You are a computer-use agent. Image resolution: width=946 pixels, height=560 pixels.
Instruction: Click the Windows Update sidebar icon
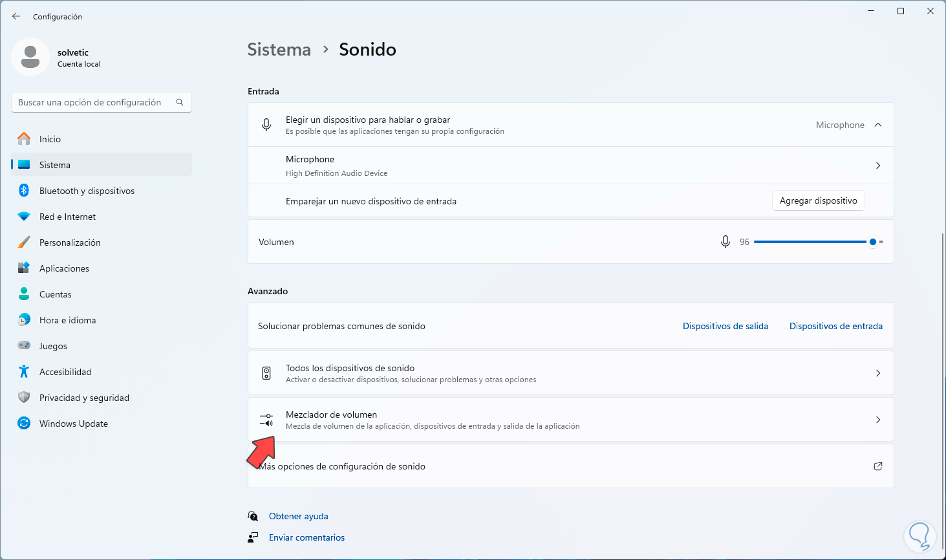pos(24,423)
